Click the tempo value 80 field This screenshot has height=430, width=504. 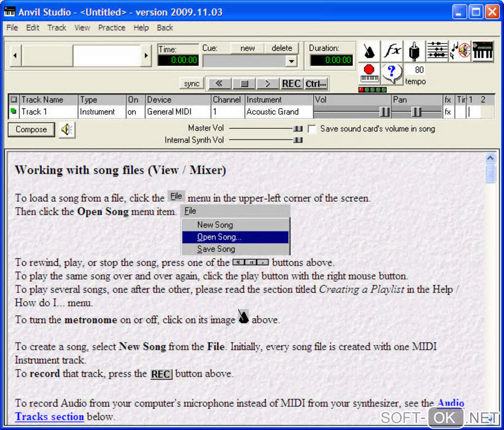[x=416, y=70]
